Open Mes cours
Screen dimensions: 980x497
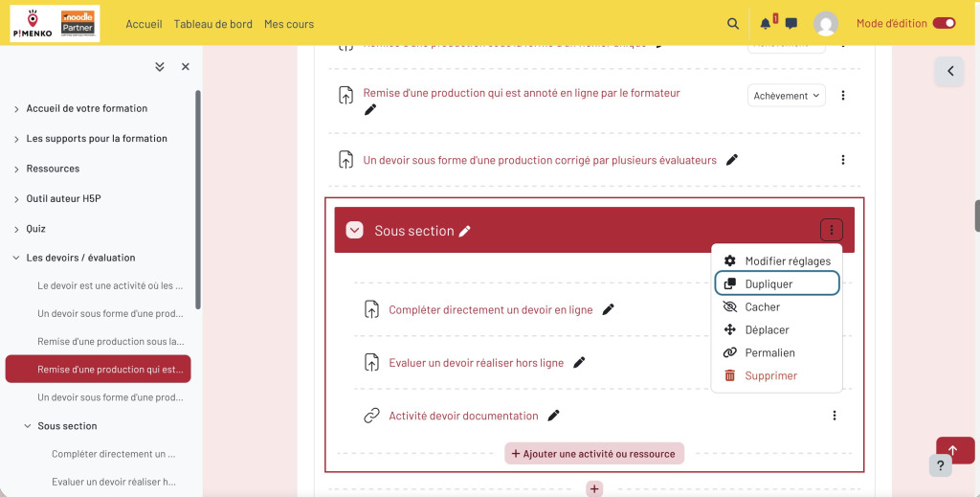[289, 24]
